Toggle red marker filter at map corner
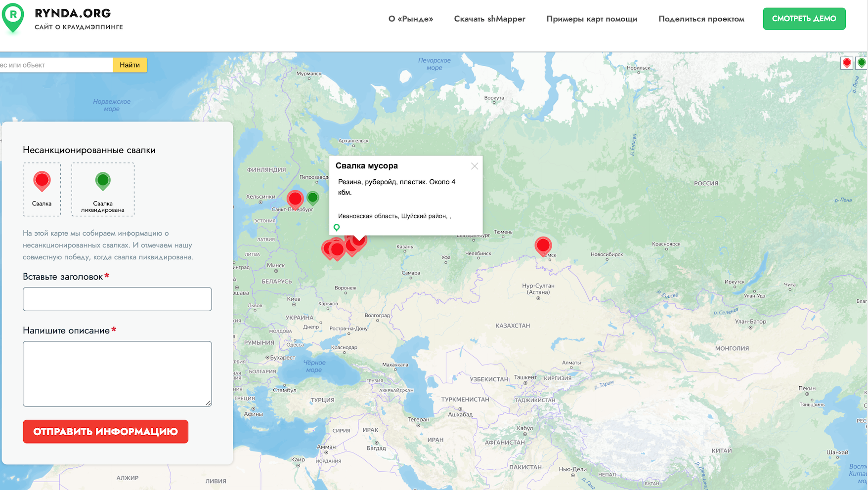This screenshot has height=490, width=868. click(847, 63)
